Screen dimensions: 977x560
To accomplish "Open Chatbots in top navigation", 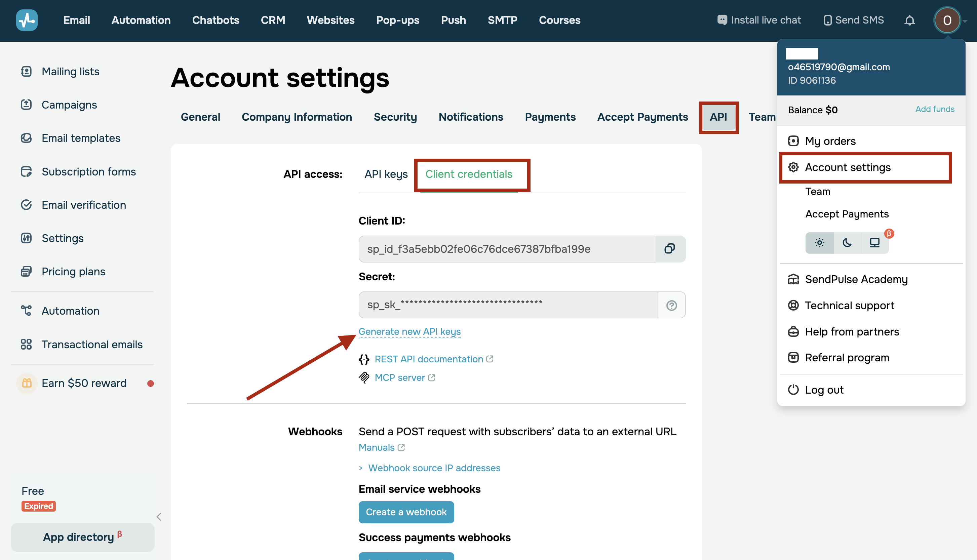I will click(x=216, y=20).
